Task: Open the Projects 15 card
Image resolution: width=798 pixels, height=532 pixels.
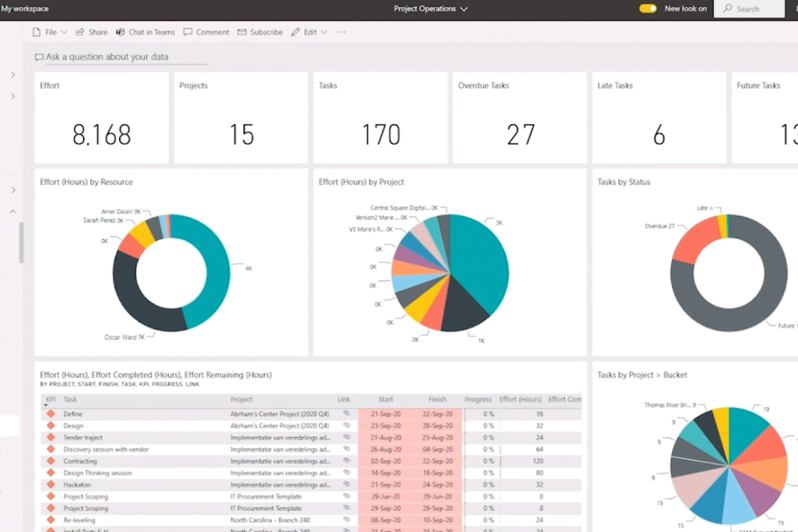Action: pos(241,118)
